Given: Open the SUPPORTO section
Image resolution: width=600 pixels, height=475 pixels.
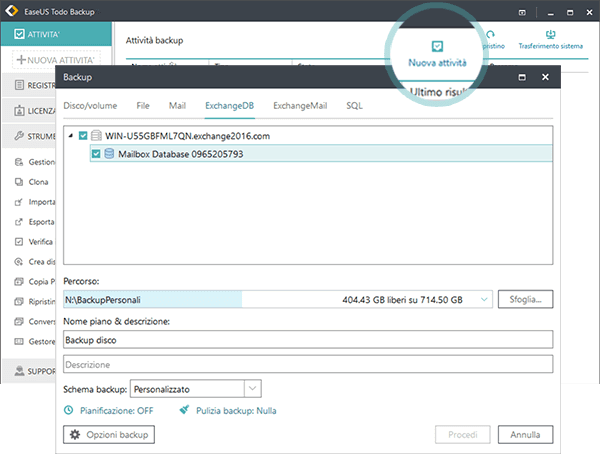Looking at the screenshot, I should tap(29, 371).
